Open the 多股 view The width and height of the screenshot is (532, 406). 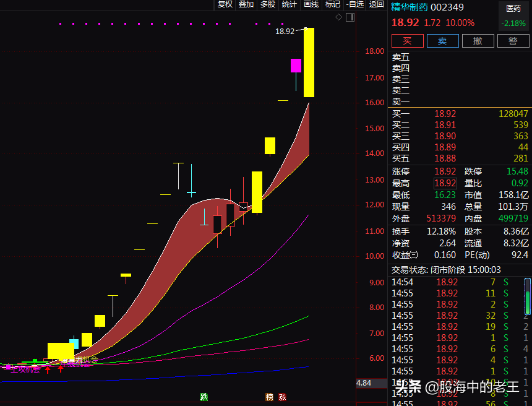tap(268, 4)
